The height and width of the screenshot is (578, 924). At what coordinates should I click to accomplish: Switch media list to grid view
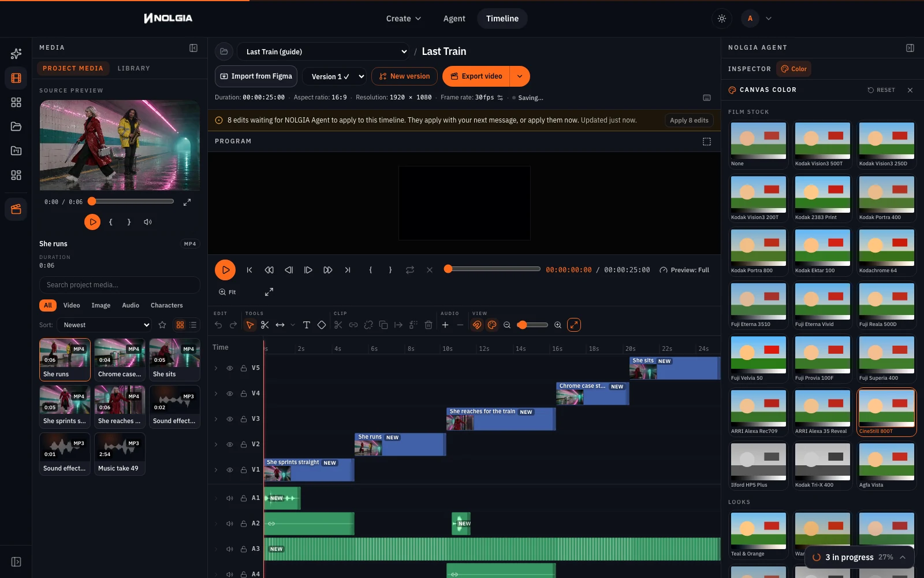coord(180,325)
